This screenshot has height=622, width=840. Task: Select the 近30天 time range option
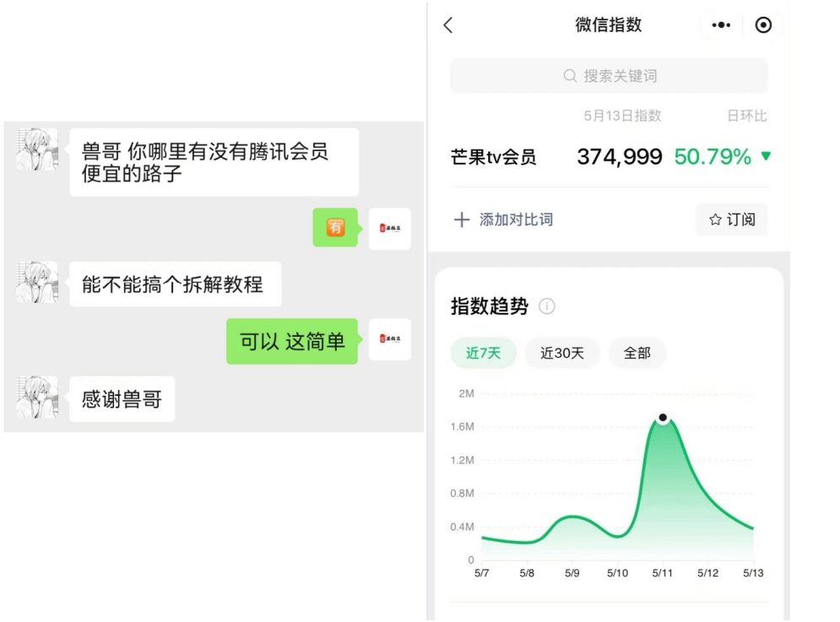561,354
